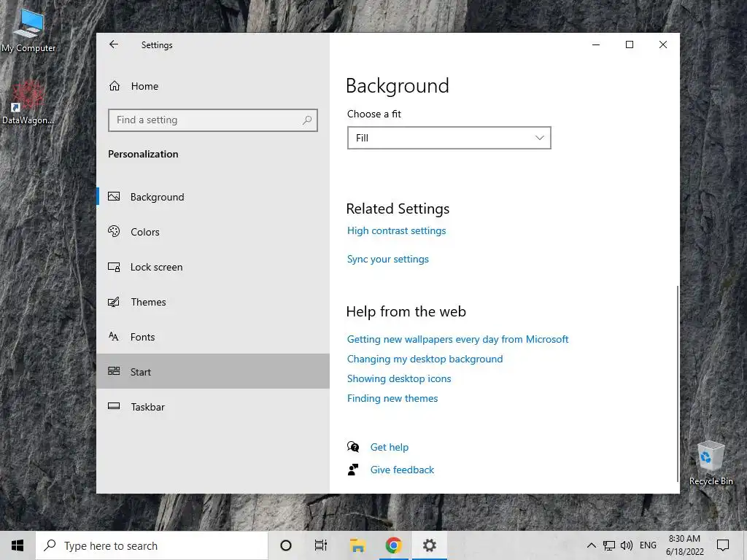Image resolution: width=747 pixels, height=560 pixels.
Task: Click the search magnifier in Find a setting
Action: click(307, 120)
